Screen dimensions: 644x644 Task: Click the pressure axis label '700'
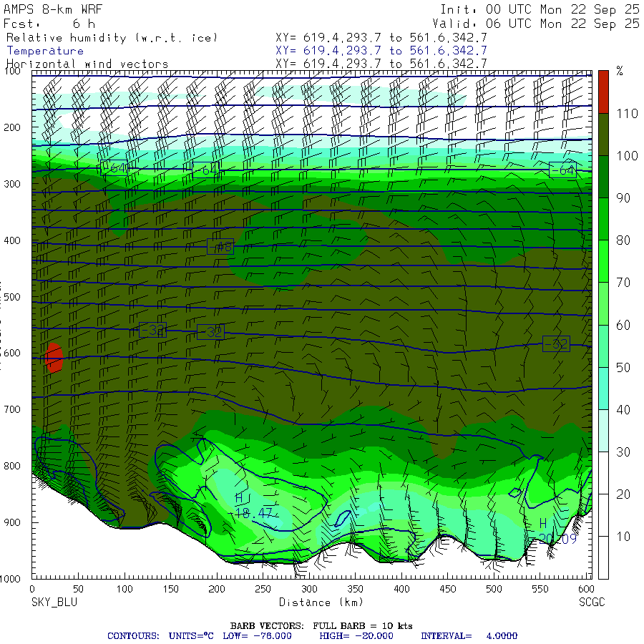tap(12, 409)
